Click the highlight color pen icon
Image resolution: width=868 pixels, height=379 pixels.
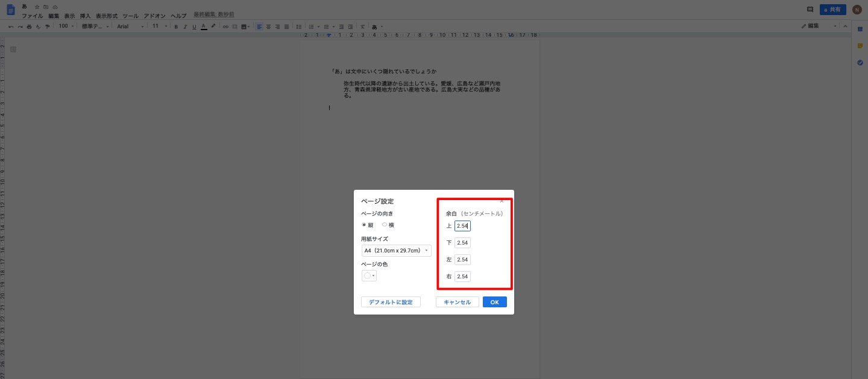[213, 27]
